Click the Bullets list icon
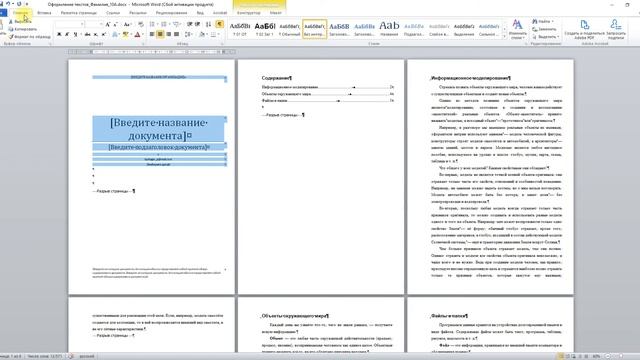The image size is (640, 360). point(152,24)
